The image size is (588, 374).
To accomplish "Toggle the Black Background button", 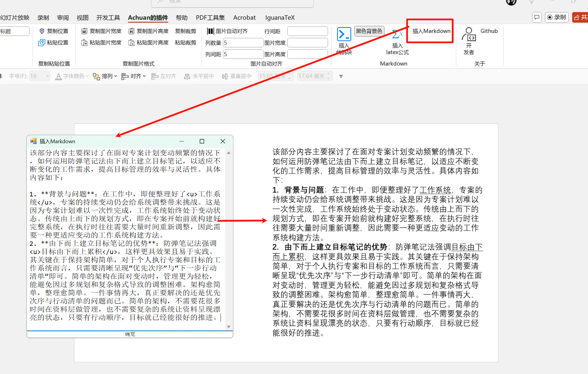I will tap(369, 31).
